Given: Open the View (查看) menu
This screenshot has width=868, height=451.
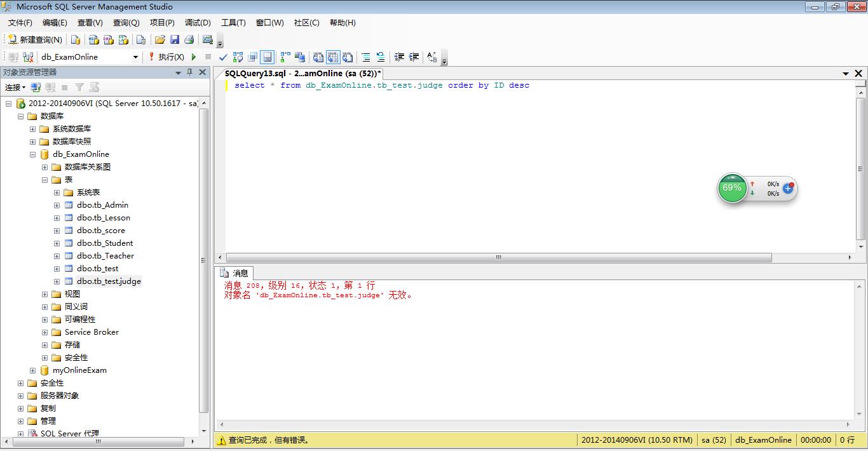Looking at the screenshot, I should point(90,23).
